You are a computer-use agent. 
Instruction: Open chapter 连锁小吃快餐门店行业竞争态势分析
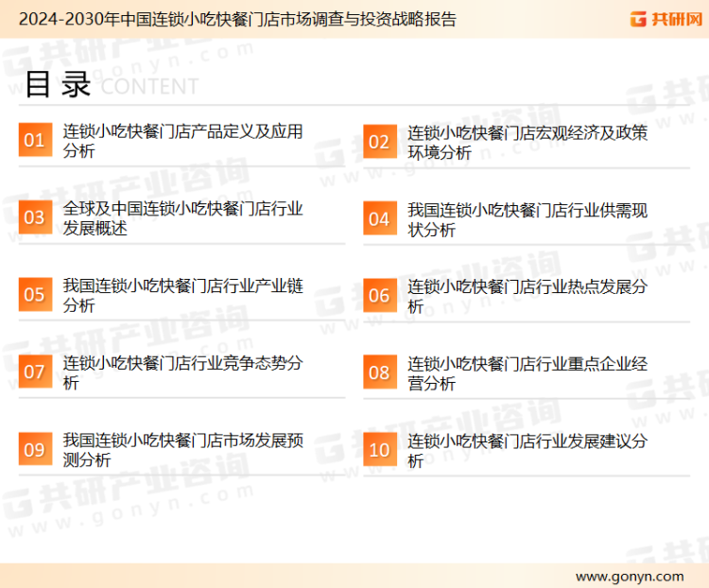pos(182,372)
